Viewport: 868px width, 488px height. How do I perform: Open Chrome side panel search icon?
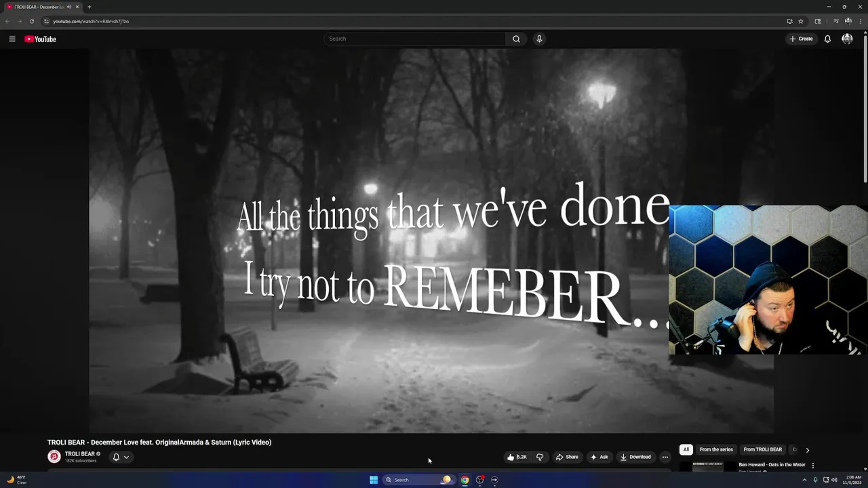tap(818, 21)
